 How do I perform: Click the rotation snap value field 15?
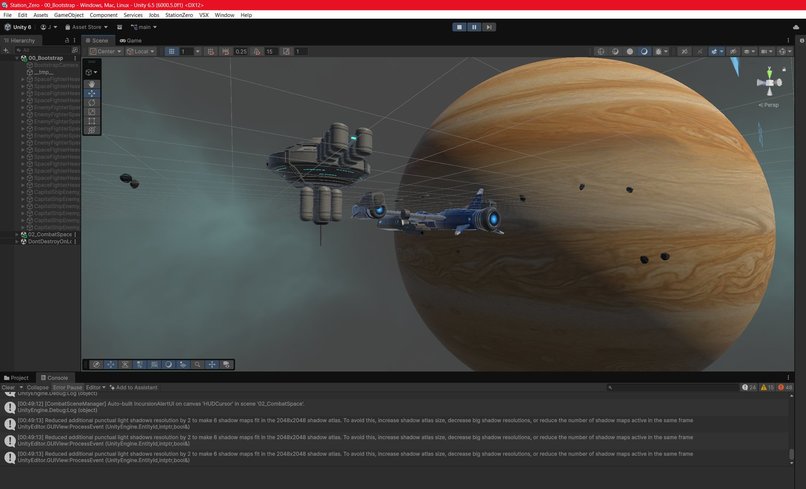coord(270,51)
